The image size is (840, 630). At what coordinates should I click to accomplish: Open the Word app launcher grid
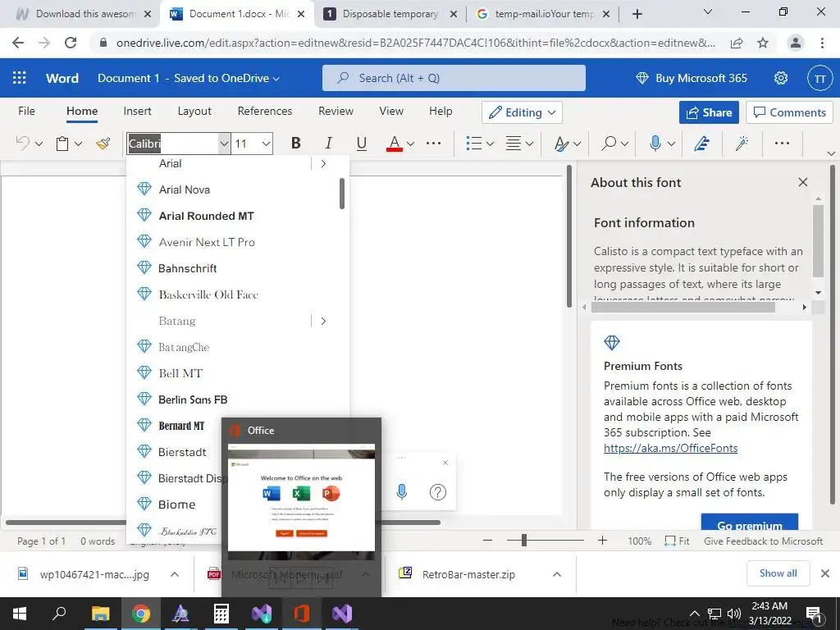(20, 78)
